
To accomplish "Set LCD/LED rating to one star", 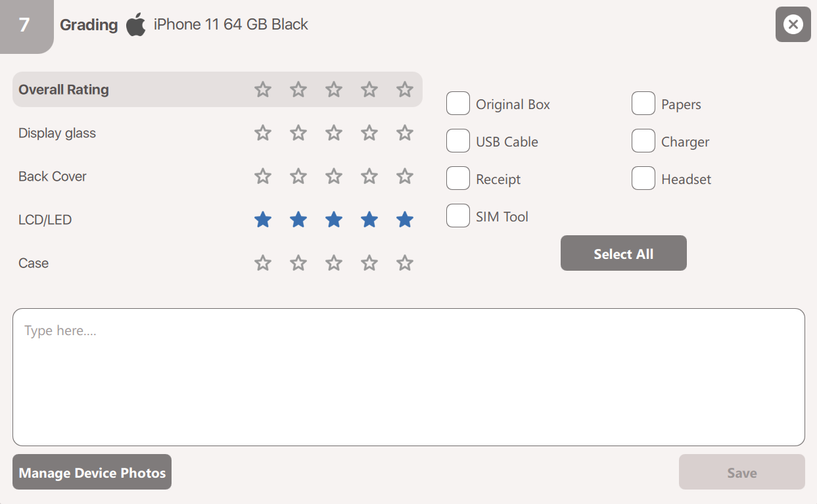I will tap(263, 220).
